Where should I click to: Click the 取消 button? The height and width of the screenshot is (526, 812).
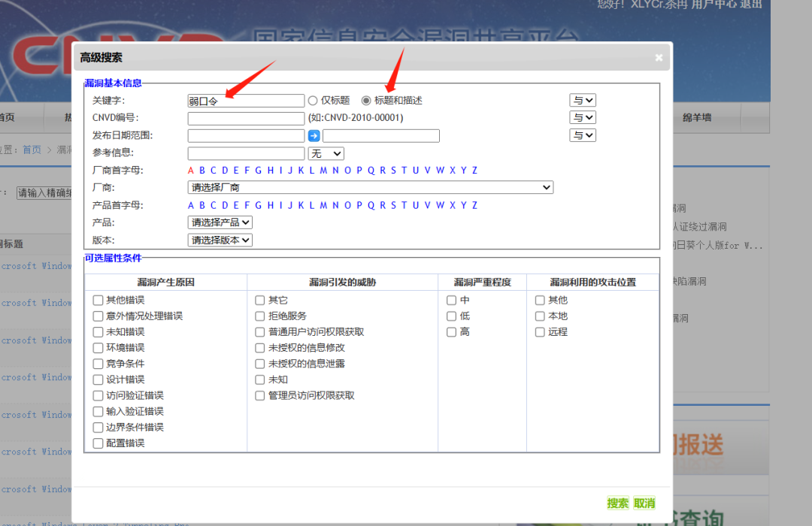click(644, 503)
